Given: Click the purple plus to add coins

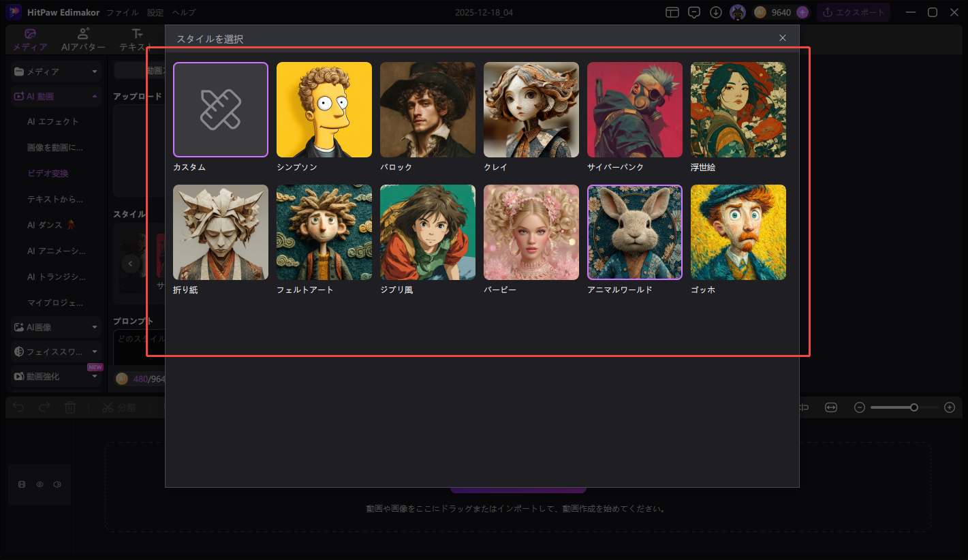Looking at the screenshot, I should 802,12.
